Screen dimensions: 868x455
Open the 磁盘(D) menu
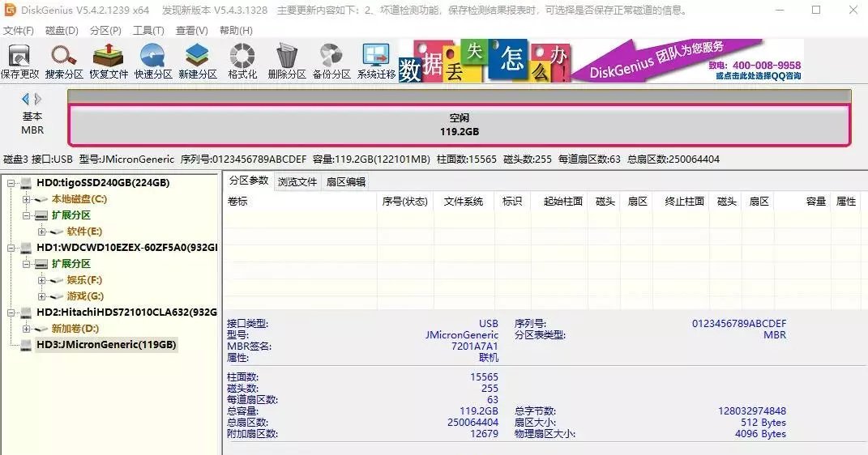click(62, 31)
